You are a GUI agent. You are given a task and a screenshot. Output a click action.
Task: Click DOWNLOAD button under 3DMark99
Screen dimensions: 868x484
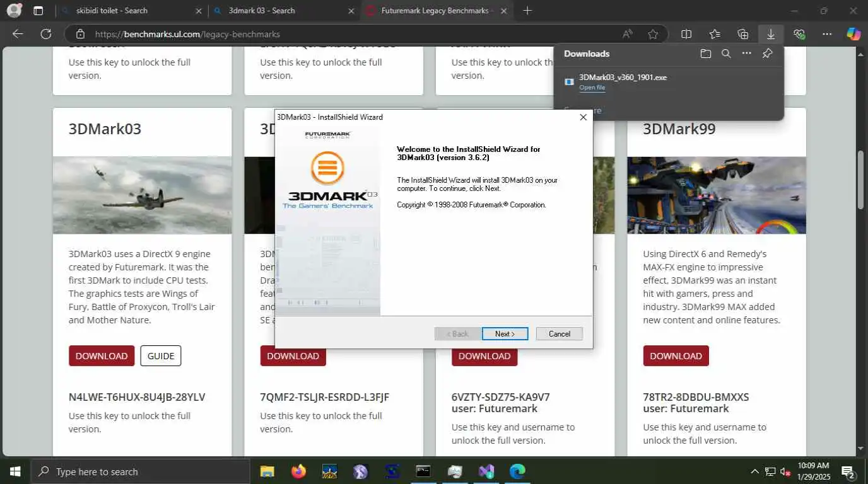coord(676,355)
